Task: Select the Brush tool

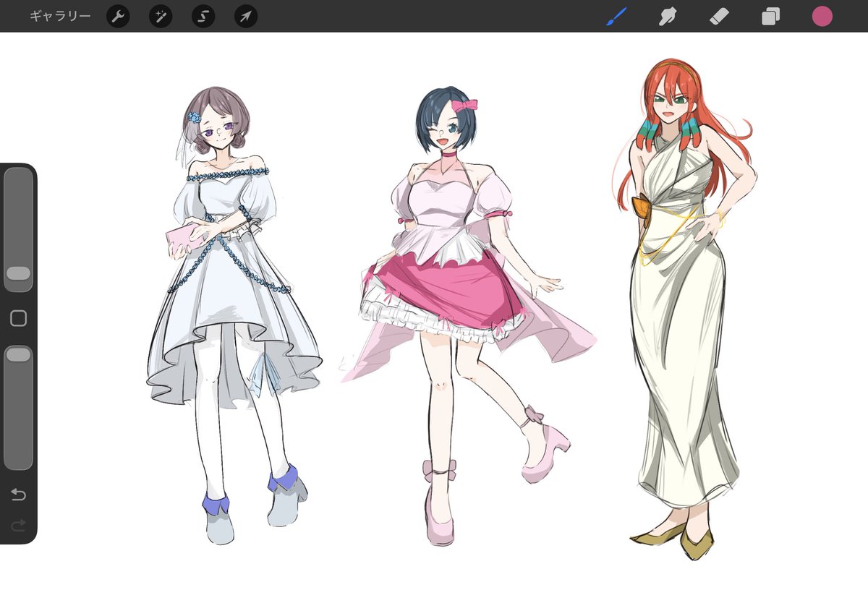Action: tap(616, 16)
